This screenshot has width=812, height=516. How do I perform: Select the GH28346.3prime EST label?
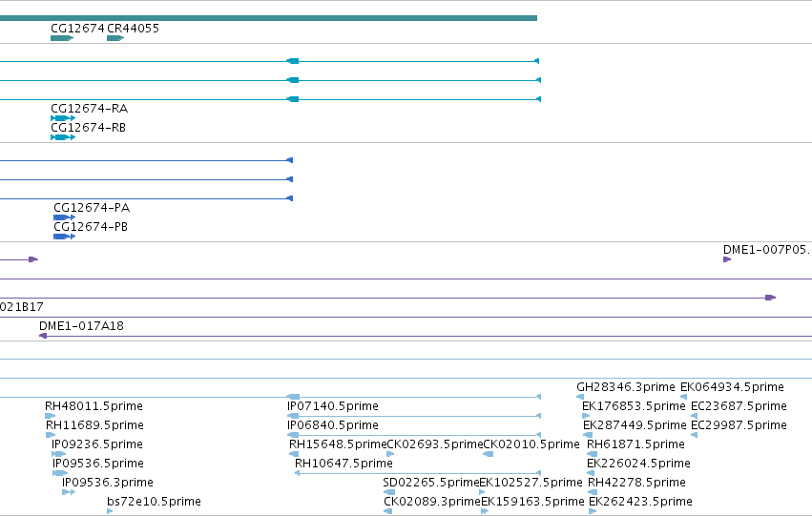(626, 387)
